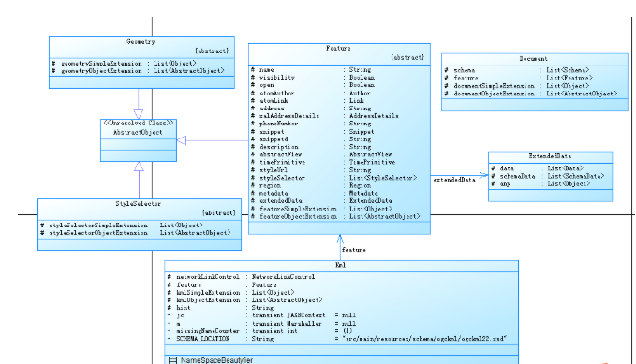This screenshot has width=636, height=364.
Task: Click networkLinkControl attribute in Kml
Action: 241,277
